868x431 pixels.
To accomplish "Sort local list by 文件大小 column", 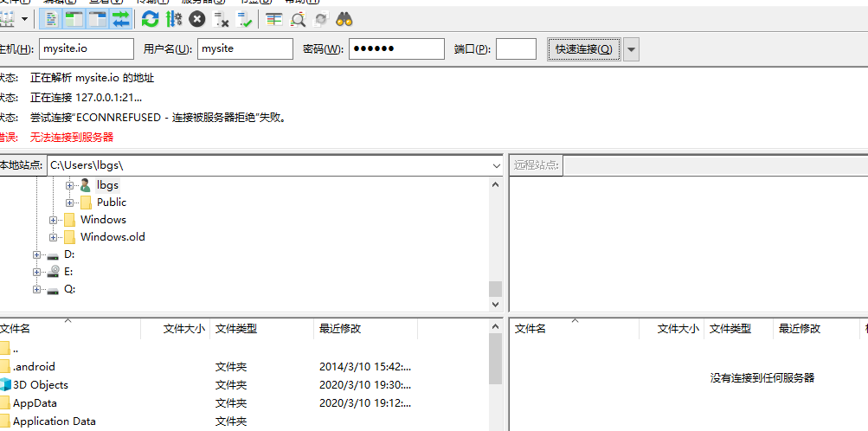I will pos(176,329).
